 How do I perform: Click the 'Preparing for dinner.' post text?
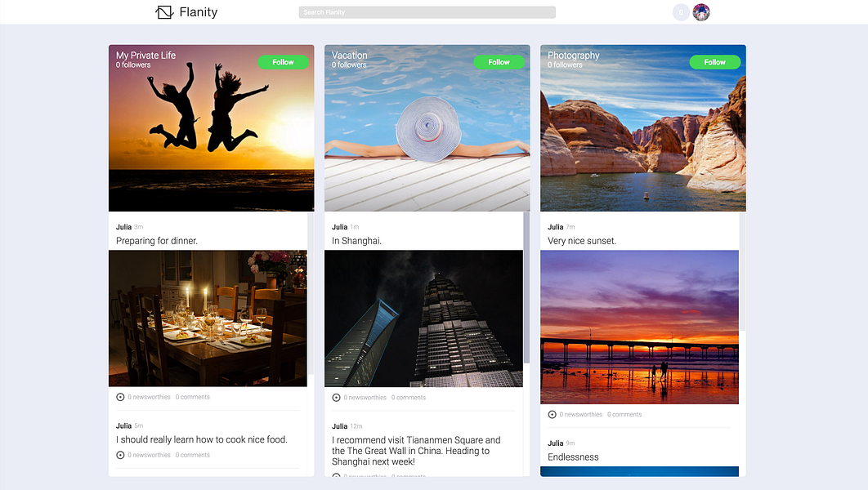157,241
